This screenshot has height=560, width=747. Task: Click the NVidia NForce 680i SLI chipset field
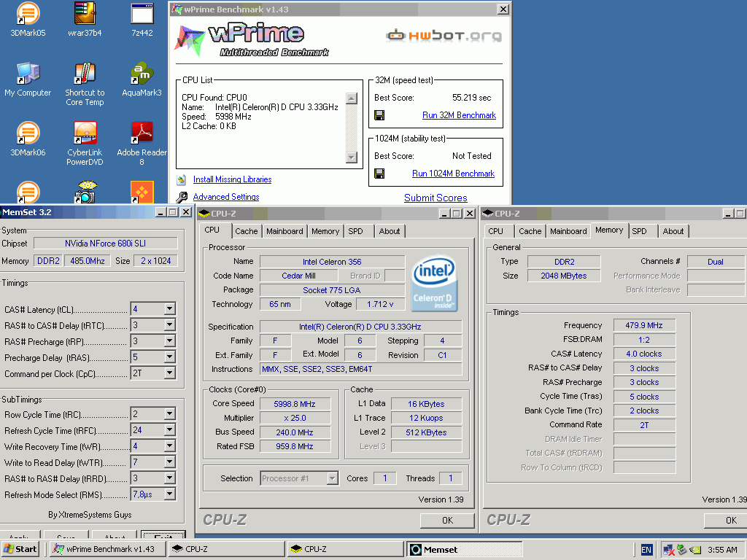[105, 244]
